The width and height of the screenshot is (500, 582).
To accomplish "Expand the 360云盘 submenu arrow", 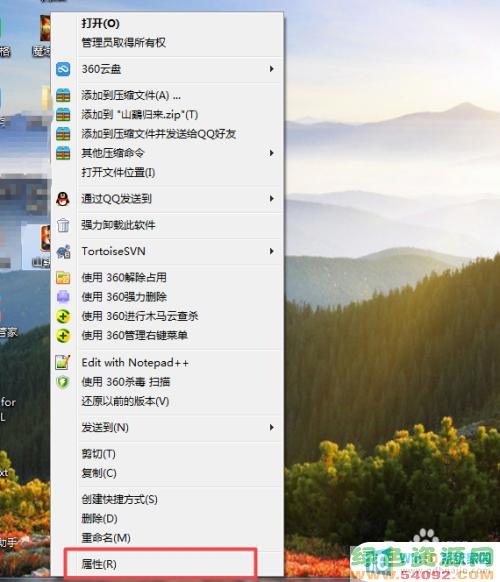I will pyautogui.click(x=272, y=69).
